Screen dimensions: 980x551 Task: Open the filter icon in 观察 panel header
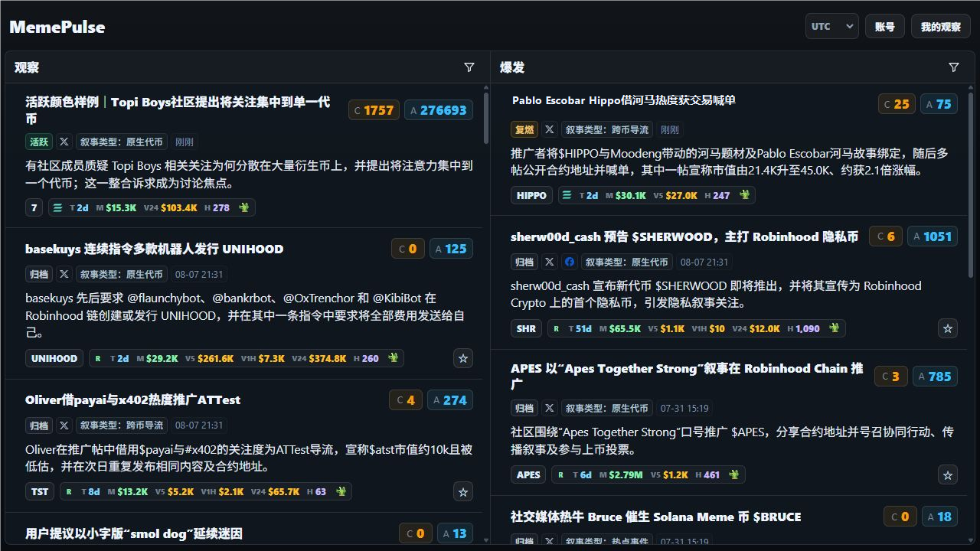(x=469, y=67)
